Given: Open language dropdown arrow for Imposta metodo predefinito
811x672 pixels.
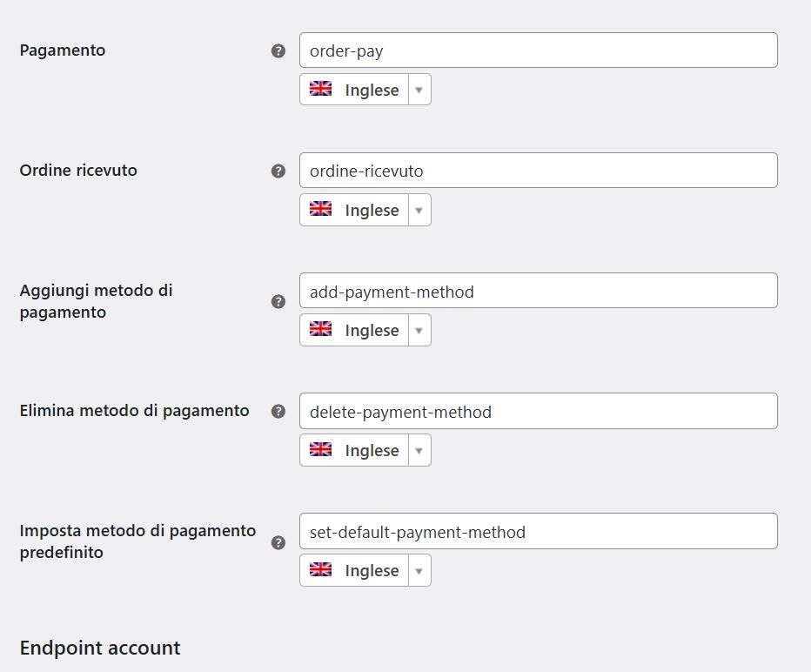Looking at the screenshot, I should (x=419, y=570).
